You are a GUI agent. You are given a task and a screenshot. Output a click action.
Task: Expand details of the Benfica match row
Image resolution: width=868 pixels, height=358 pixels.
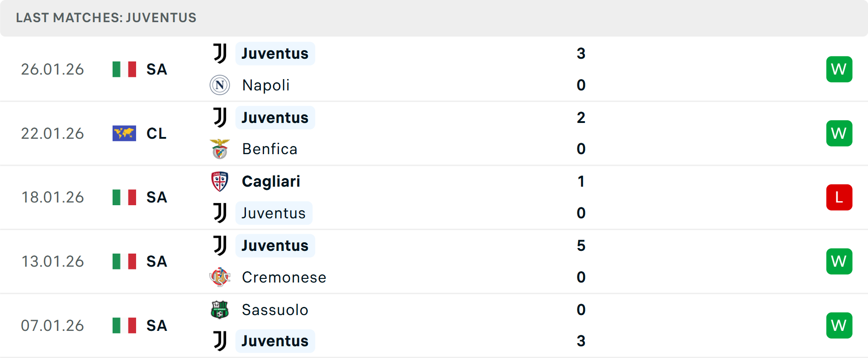coord(434,133)
